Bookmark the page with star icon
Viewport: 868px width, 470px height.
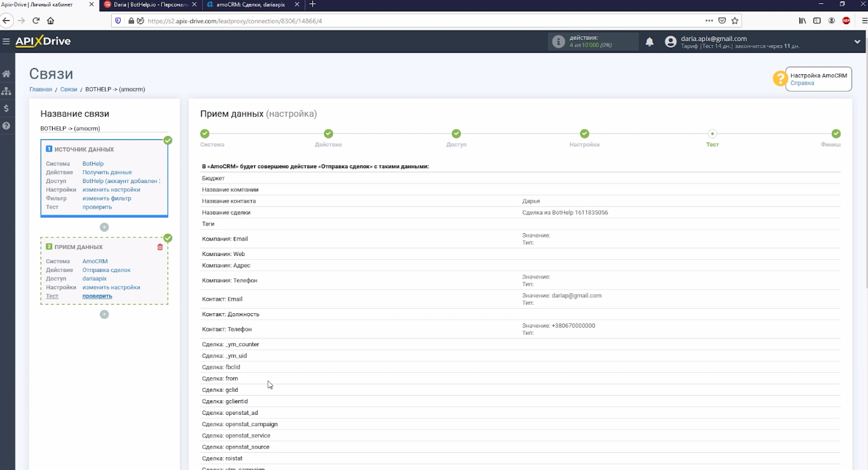coord(735,20)
